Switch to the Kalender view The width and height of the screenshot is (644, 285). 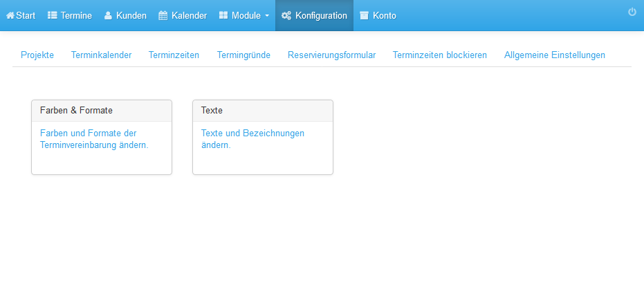click(183, 16)
